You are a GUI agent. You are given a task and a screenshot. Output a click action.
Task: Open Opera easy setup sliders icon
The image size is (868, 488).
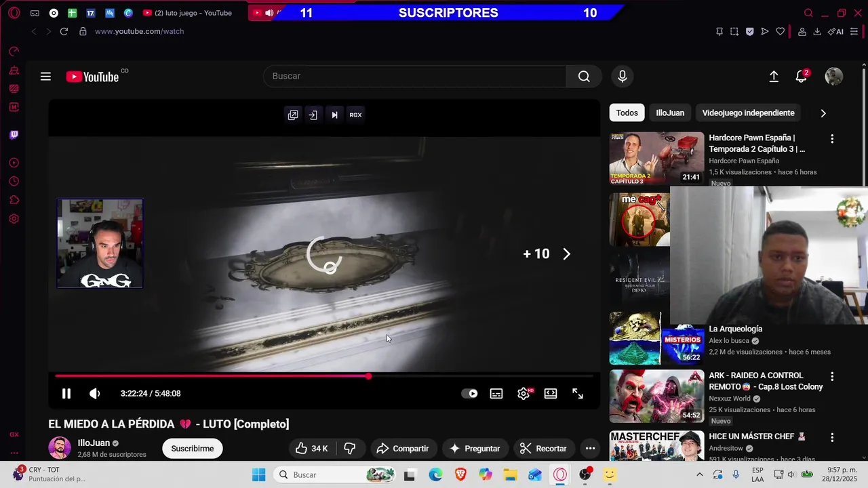point(854,31)
